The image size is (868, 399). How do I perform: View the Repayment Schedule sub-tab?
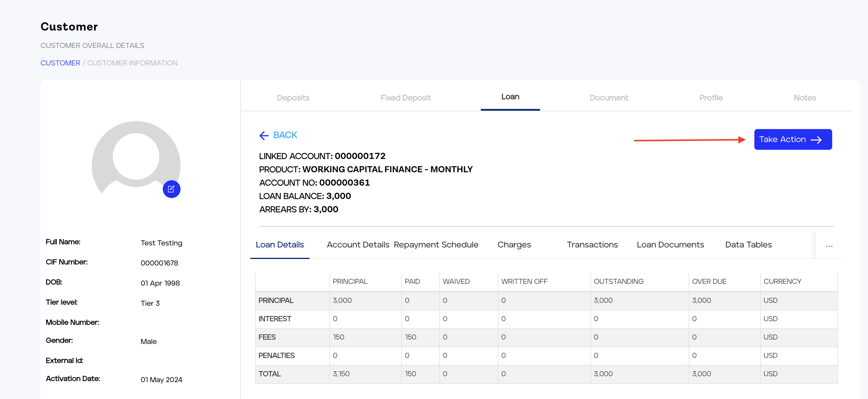pos(436,245)
